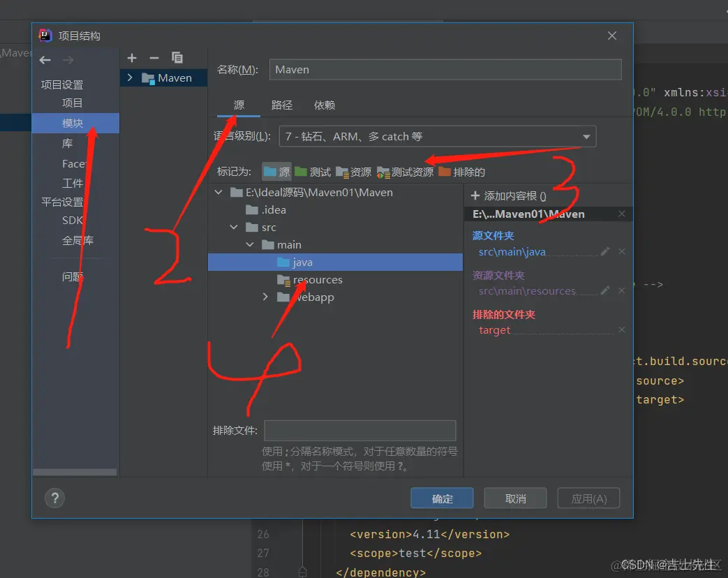The image size is (728, 578).
Task: Mark folder as 源 (Sources)
Action: [x=276, y=172]
